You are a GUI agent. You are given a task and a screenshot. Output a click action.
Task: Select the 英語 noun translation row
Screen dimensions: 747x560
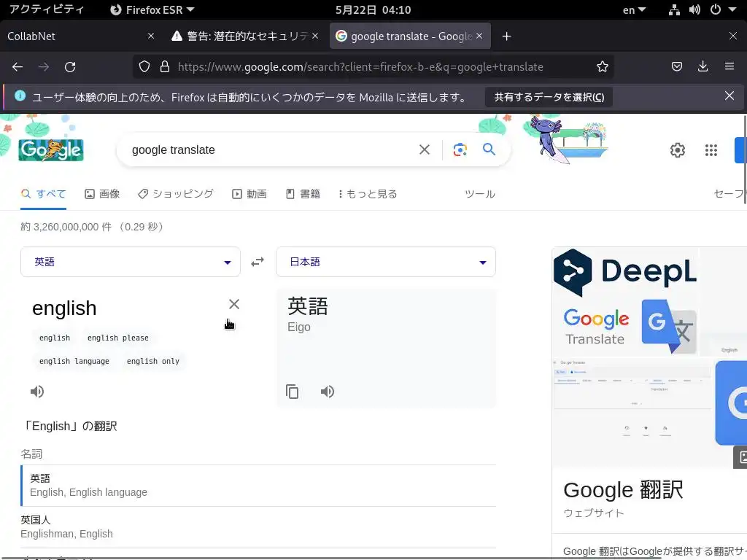pos(259,485)
